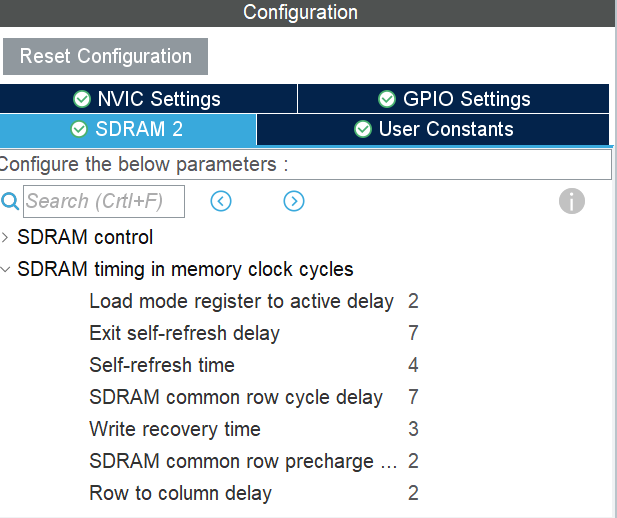Go to next search result arrow

[293, 202]
